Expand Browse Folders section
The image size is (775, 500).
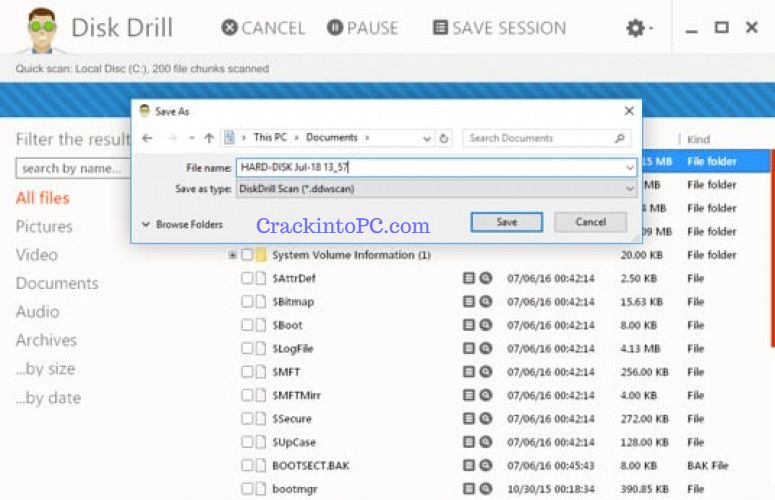click(182, 224)
